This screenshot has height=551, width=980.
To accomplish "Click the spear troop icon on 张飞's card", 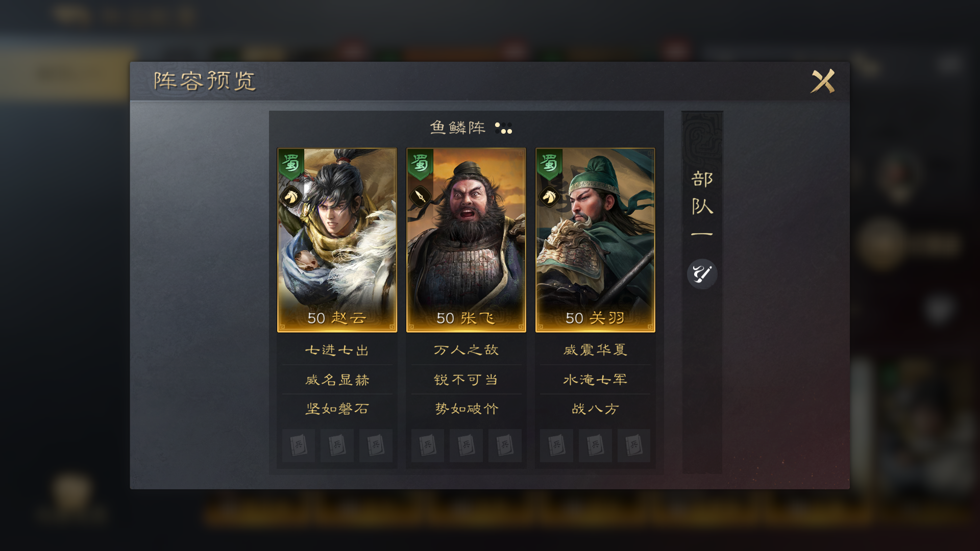I will pyautogui.click(x=420, y=196).
